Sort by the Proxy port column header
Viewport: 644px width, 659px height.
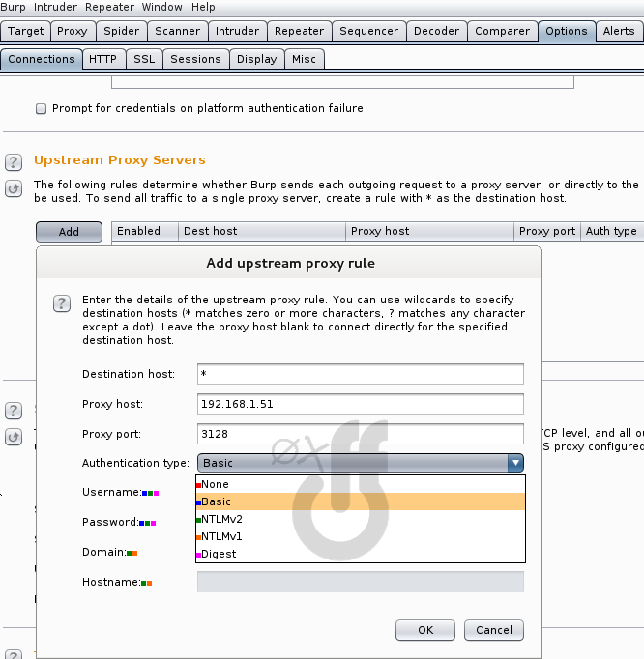pos(547,231)
